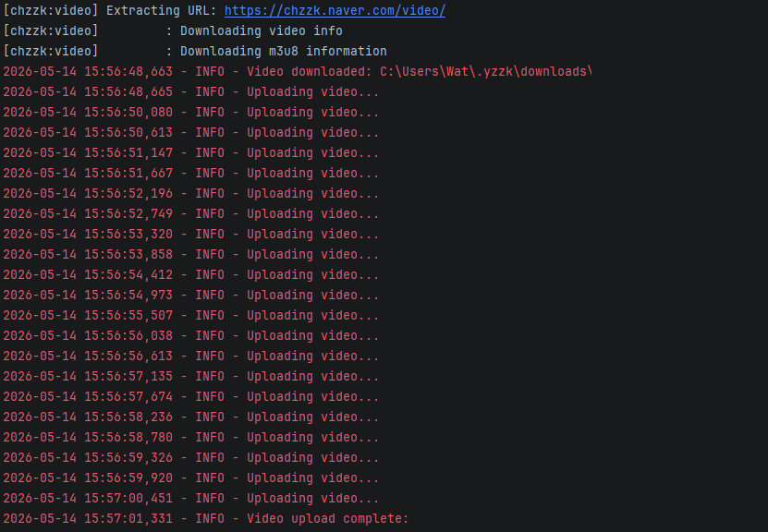Select the 'Downloading video info' line
The height and width of the screenshot is (532, 768).
(173, 30)
